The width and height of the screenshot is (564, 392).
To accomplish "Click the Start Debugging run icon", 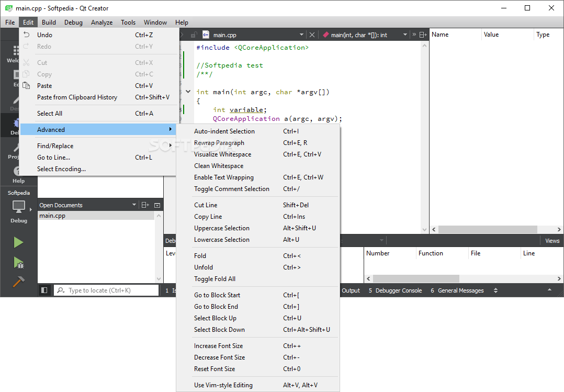I will [x=18, y=262].
